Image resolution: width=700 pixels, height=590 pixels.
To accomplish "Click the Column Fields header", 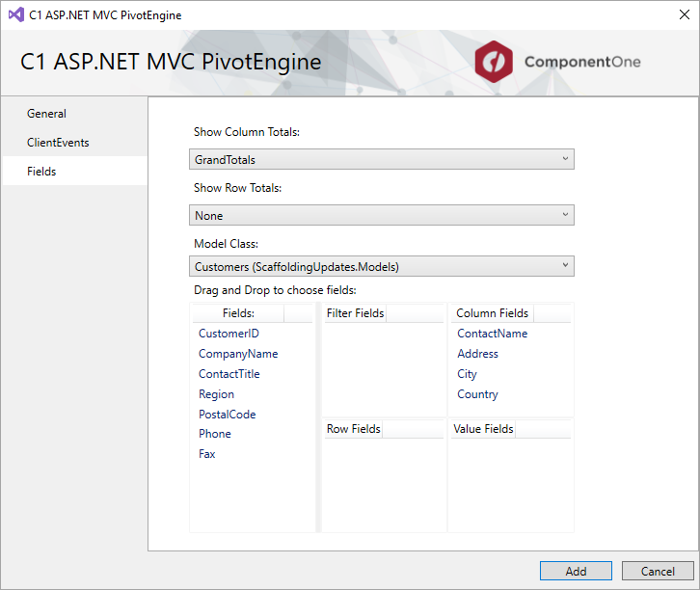I will pyautogui.click(x=492, y=313).
